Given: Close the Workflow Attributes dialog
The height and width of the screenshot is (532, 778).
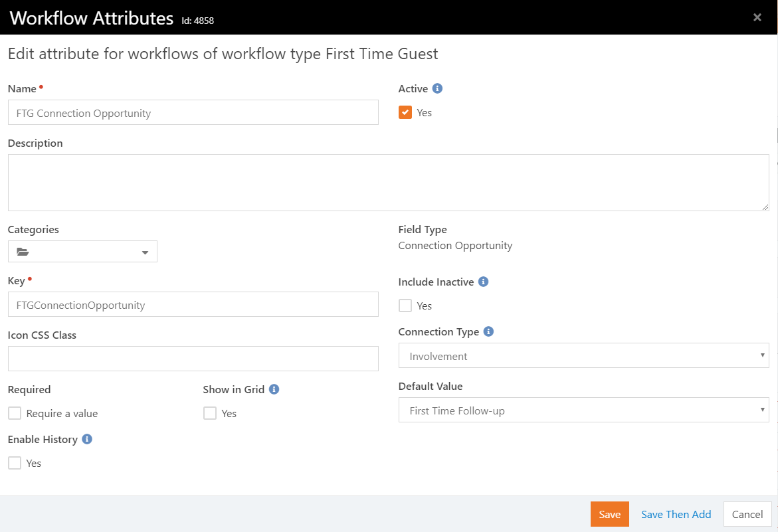Looking at the screenshot, I should point(757,17).
